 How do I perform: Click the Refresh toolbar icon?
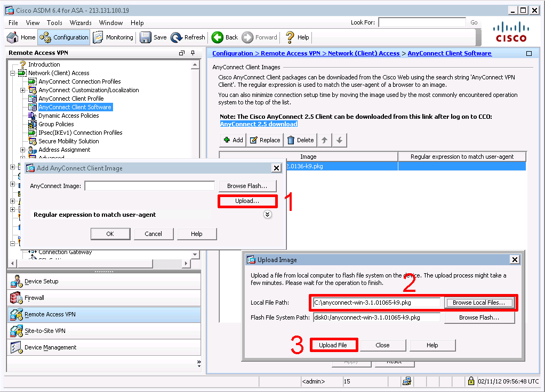click(x=177, y=37)
